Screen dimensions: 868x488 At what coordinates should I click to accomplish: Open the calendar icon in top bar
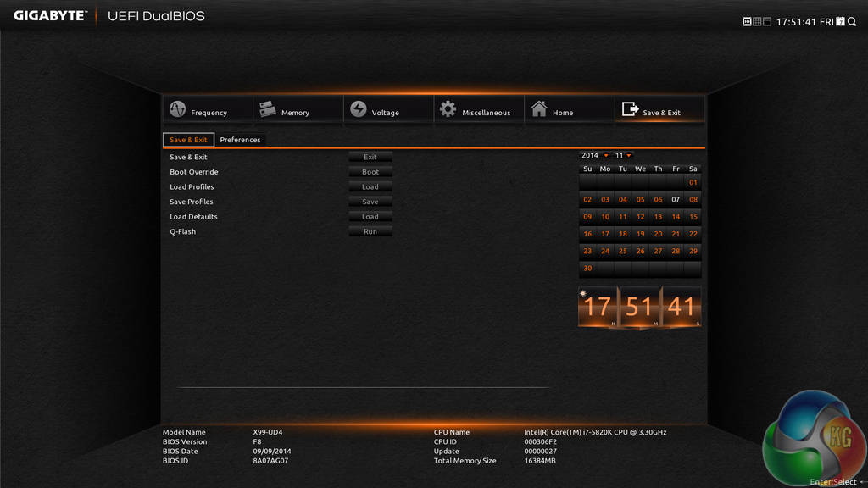(x=840, y=21)
